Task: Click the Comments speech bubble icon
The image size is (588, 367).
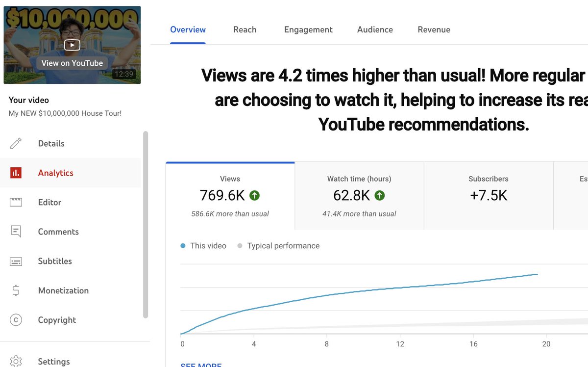Action: pos(16,232)
